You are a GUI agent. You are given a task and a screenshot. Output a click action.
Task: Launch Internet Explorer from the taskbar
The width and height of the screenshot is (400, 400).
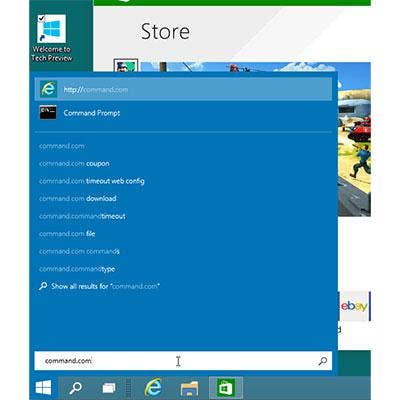pos(153,388)
